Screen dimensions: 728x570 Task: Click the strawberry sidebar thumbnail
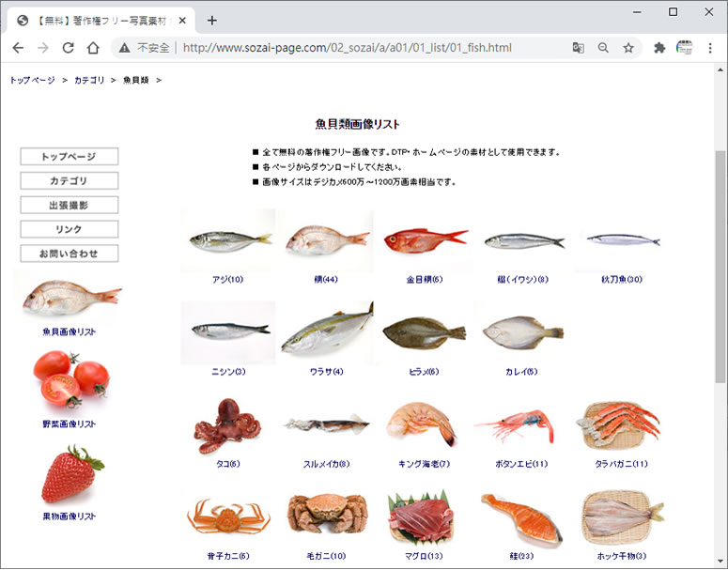(71, 473)
